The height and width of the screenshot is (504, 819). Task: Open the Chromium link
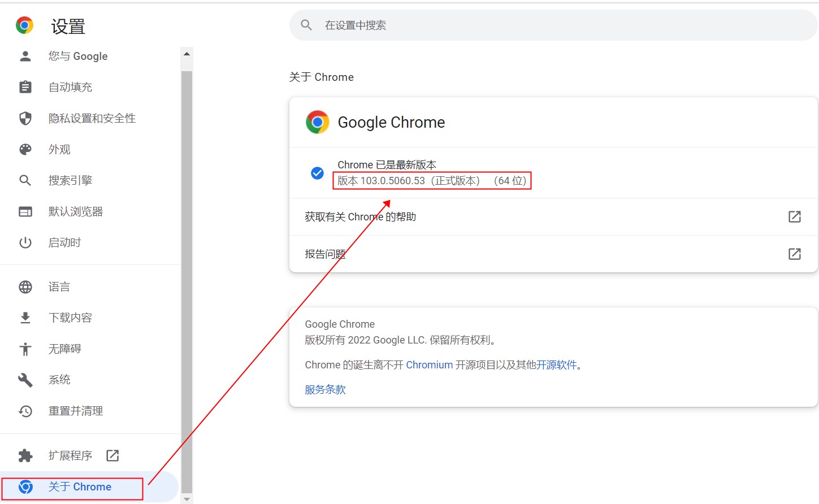click(x=429, y=365)
